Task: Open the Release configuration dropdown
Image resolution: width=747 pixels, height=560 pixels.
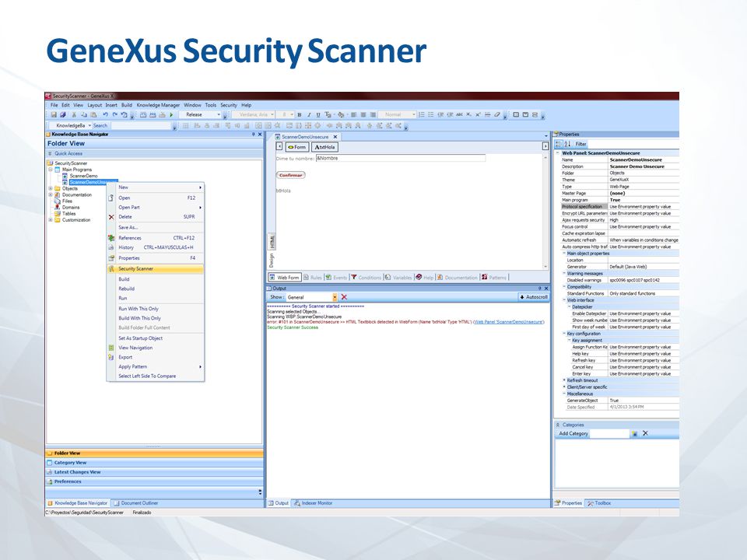Action: point(219,115)
